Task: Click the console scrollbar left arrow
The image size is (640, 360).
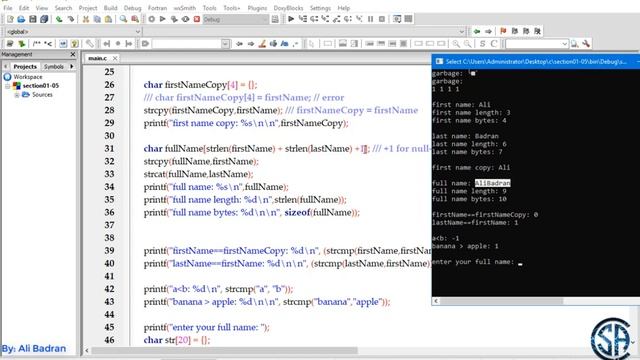Action: click(x=436, y=301)
